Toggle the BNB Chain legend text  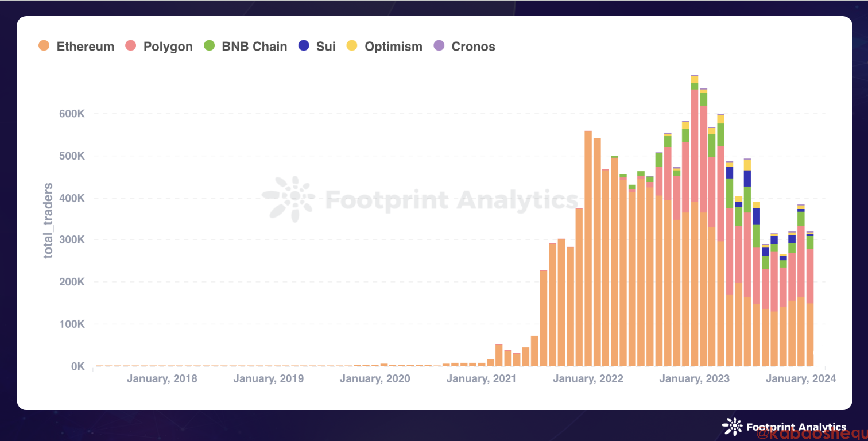coord(254,47)
